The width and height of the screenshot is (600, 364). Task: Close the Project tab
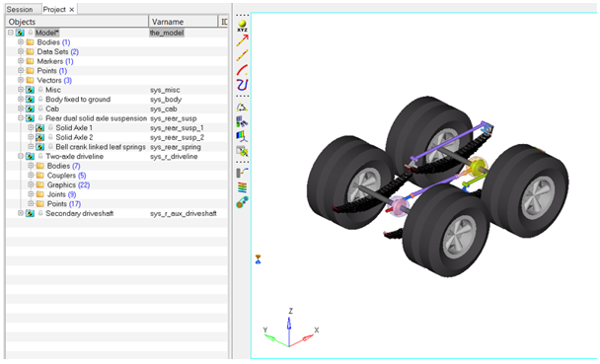[72, 10]
